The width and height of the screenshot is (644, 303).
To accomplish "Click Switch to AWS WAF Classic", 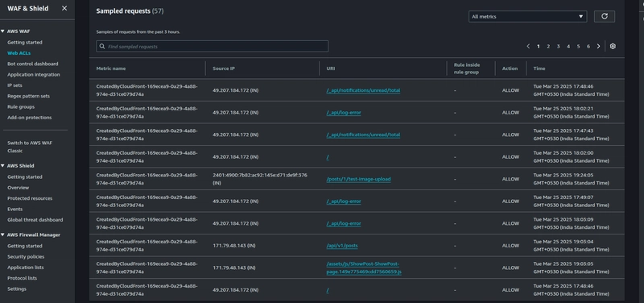I will [x=30, y=147].
